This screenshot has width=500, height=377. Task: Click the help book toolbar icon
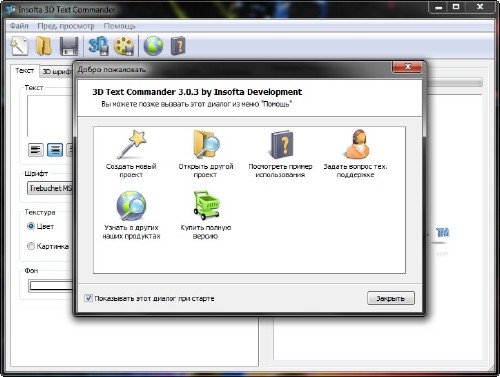[x=178, y=46]
